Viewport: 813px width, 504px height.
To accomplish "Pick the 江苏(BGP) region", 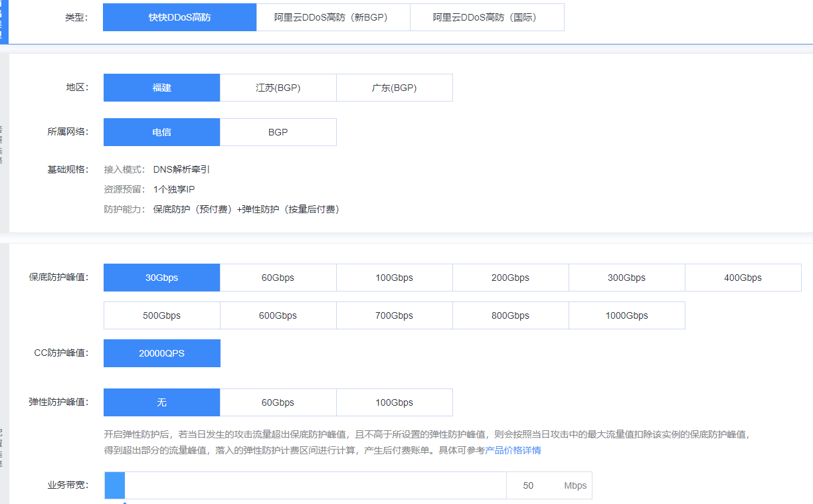I will [278, 88].
